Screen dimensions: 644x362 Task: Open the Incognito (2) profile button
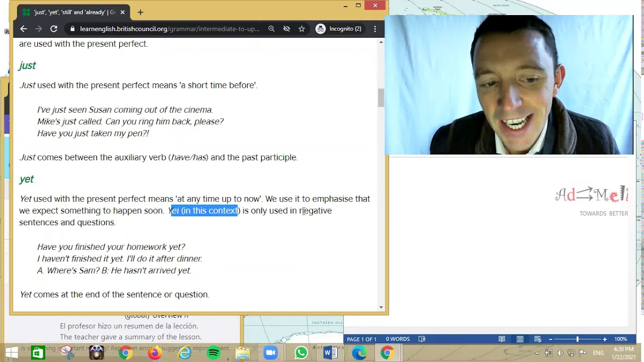(x=339, y=29)
